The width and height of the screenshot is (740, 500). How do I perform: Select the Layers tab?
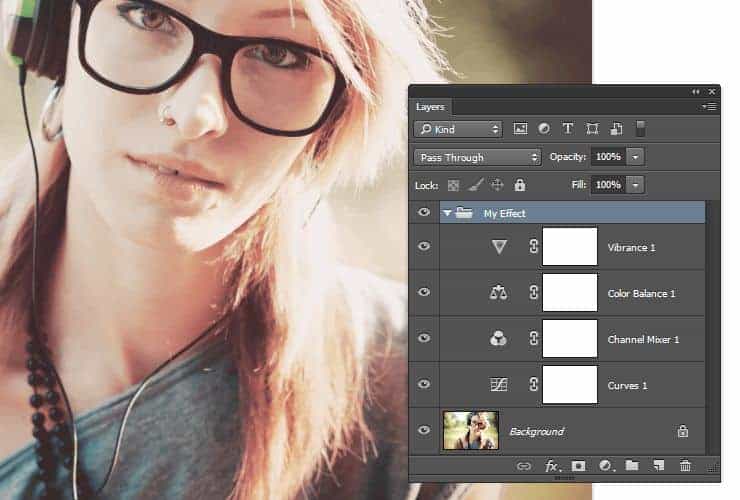pyautogui.click(x=430, y=107)
